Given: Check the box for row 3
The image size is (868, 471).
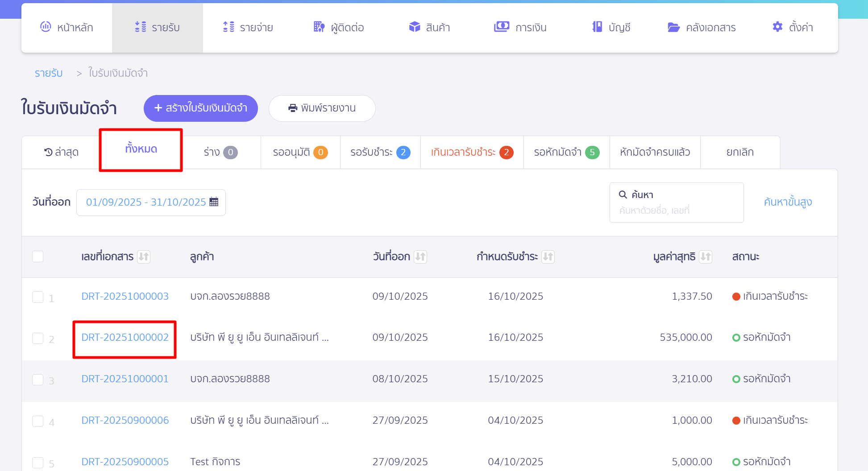Looking at the screenshot, I should coord(38,380).
